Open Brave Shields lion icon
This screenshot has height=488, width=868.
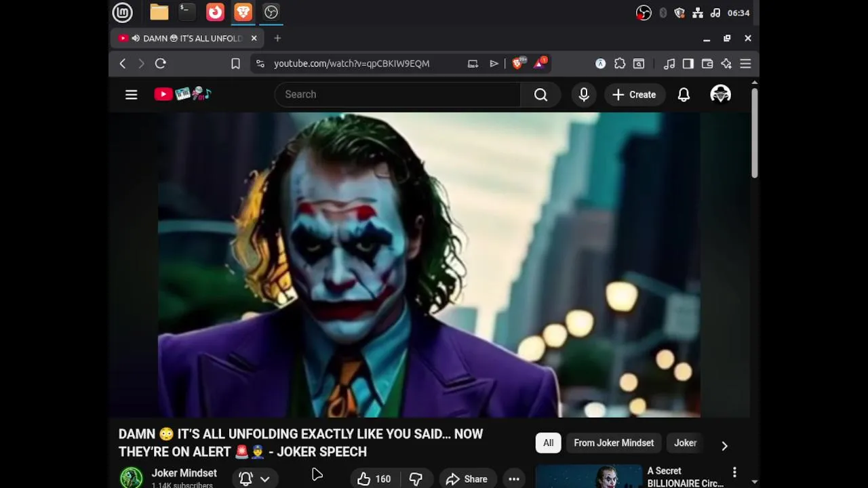[518, 64]
